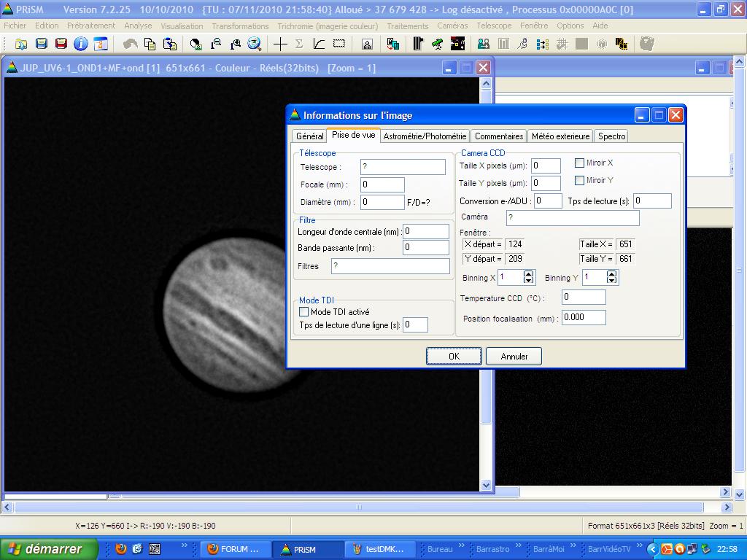747x560 pixels.
Task: Click the copy icon in the toolbar
Action: [x=150, y=44]
